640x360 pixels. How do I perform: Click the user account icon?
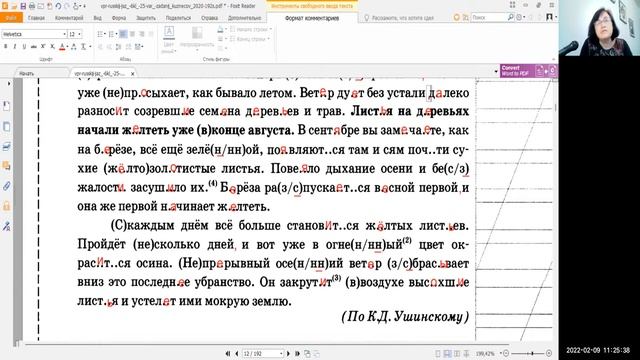549,17
